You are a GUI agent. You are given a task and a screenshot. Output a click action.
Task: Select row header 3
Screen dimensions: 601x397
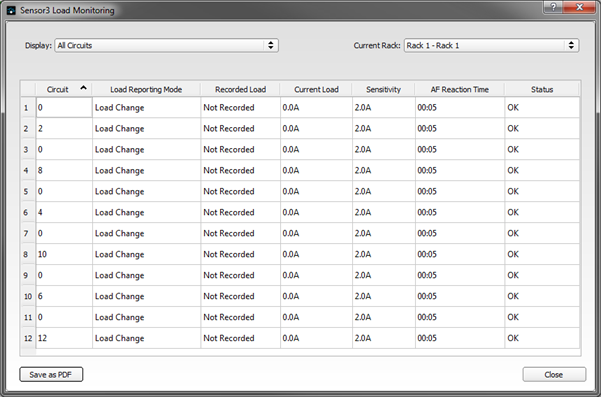(x=28, y=149)
